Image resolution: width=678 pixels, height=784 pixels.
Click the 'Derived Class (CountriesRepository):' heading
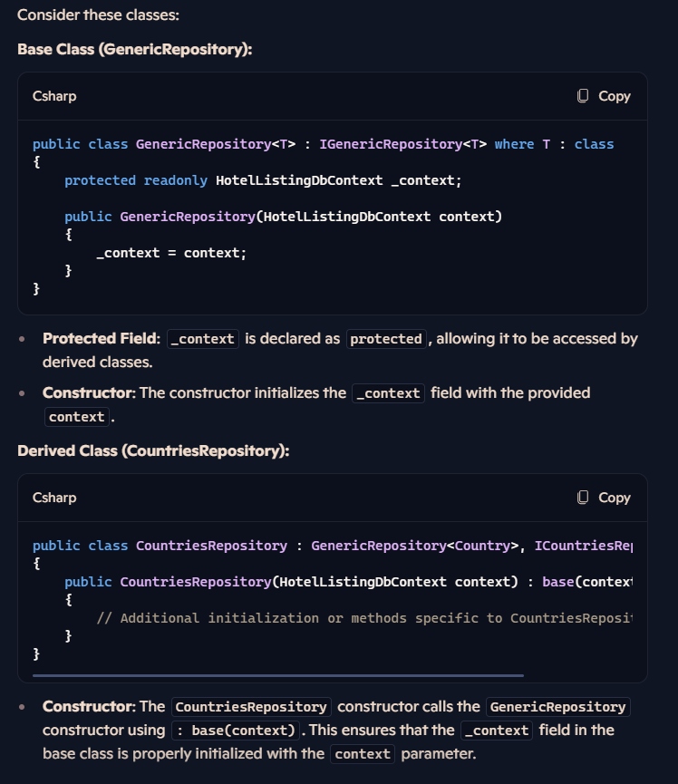pos(153,450)
